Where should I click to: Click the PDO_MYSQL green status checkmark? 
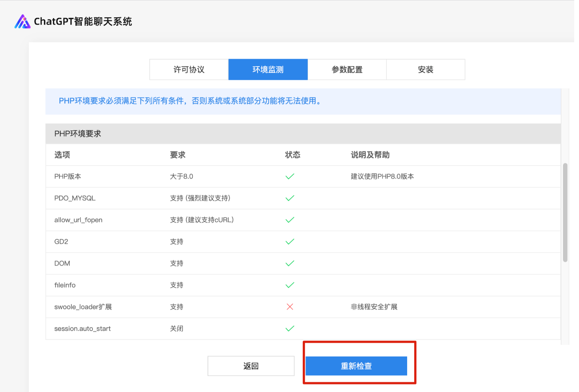tap(290, 198)
